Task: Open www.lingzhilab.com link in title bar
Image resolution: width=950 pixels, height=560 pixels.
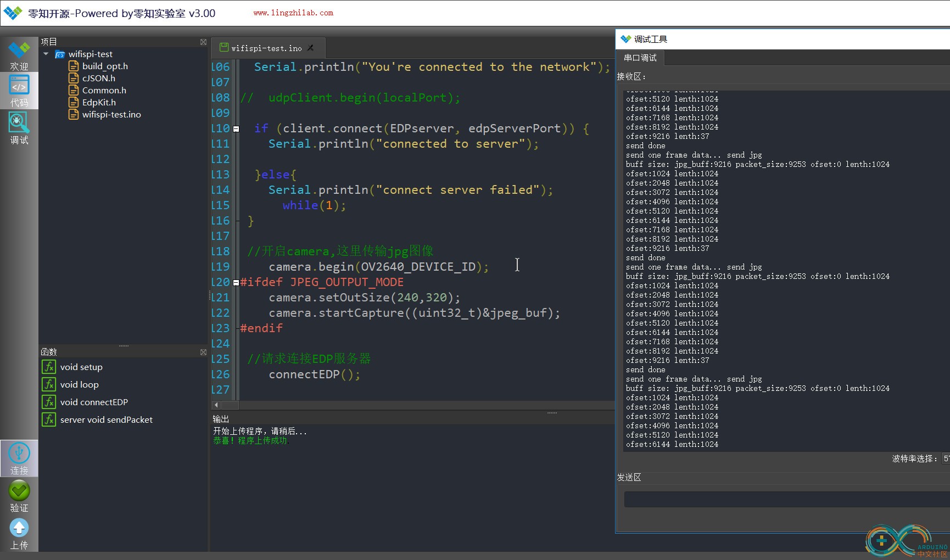Action: (293, 13)
